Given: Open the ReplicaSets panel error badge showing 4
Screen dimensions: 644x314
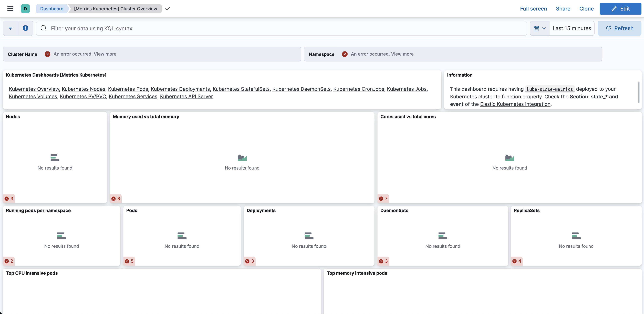Looking at the screenshot, I should 517,261.
